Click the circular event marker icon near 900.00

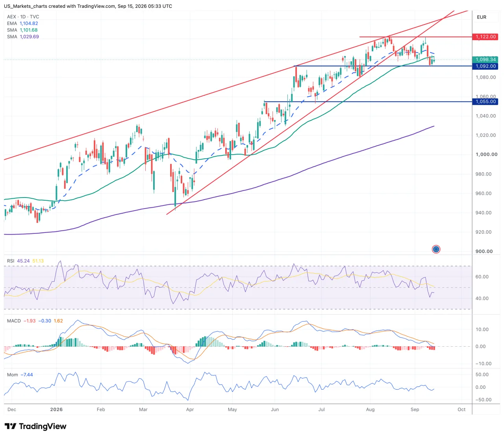click(436, 249)
